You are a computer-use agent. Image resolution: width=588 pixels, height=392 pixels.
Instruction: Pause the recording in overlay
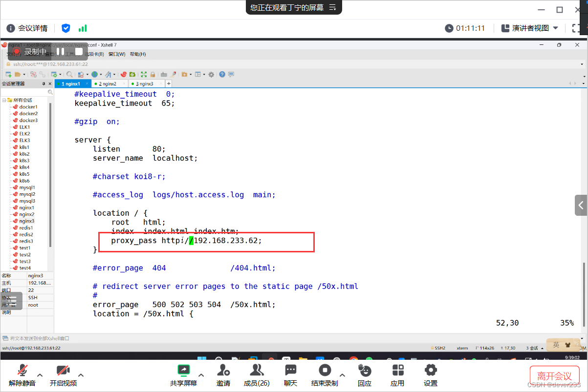[x=60, y=51]
